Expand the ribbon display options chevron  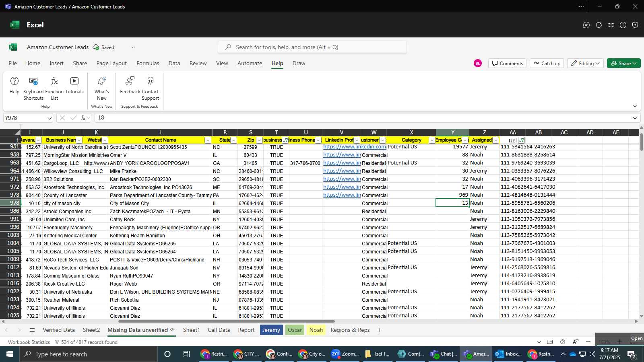[x=635, y=106]
